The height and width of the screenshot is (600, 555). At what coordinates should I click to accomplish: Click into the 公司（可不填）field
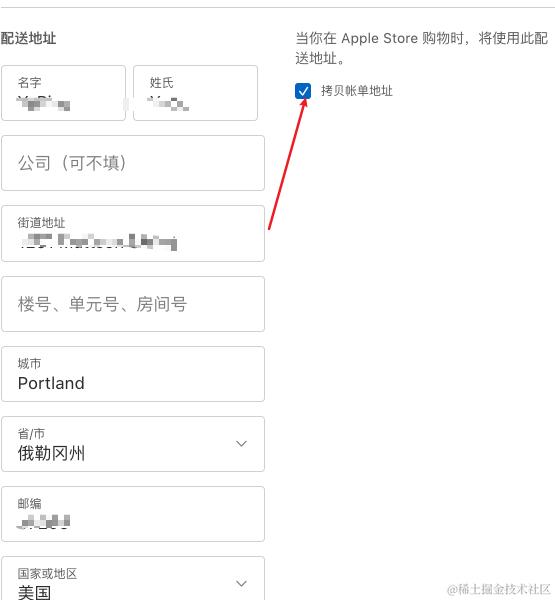[133, 163]
